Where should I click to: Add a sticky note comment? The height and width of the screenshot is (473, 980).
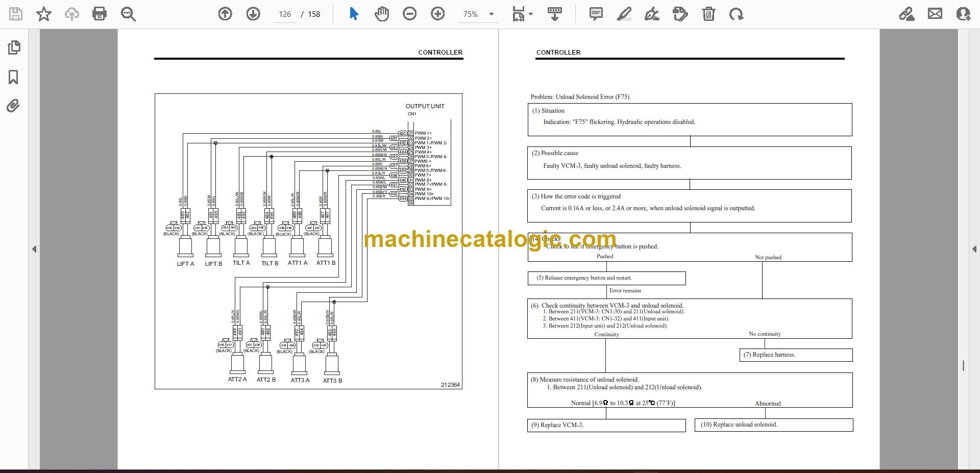click(x=596, y=14)
